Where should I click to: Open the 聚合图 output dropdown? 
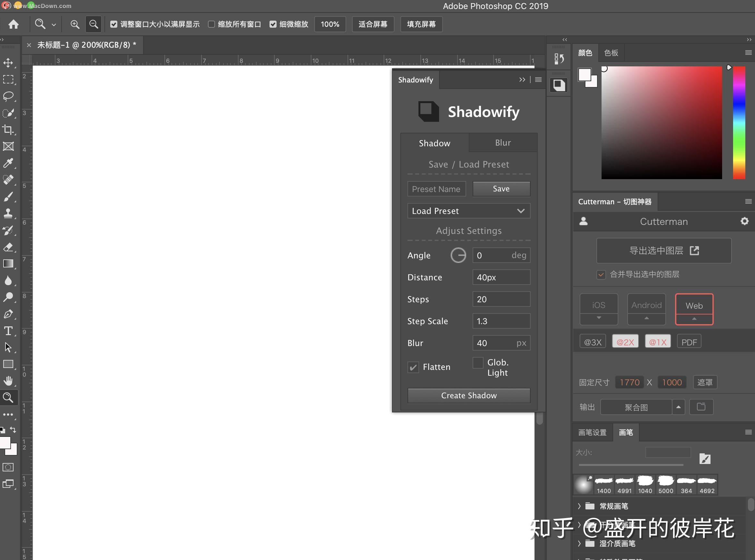(x=636, y=407)
